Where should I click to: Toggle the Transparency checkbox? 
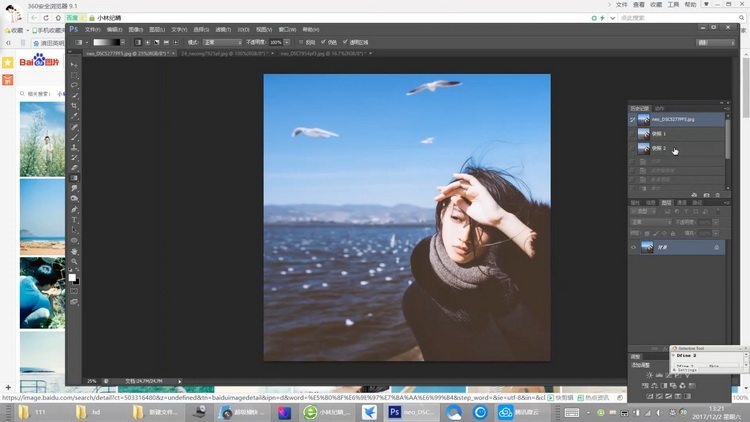pos(345,42)
